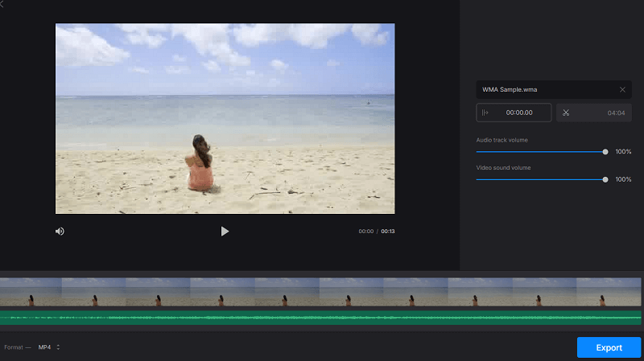
Task: Click the green audio waveform track
Action: [x=320, y=318]
